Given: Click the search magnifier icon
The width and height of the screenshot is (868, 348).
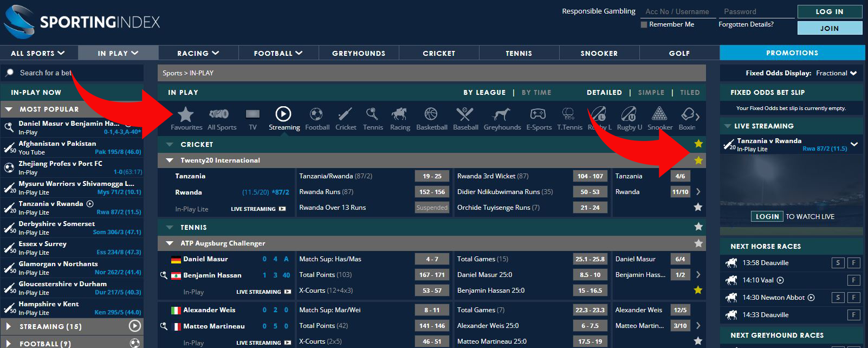Looking at the screenshot, I should point(10,73).
